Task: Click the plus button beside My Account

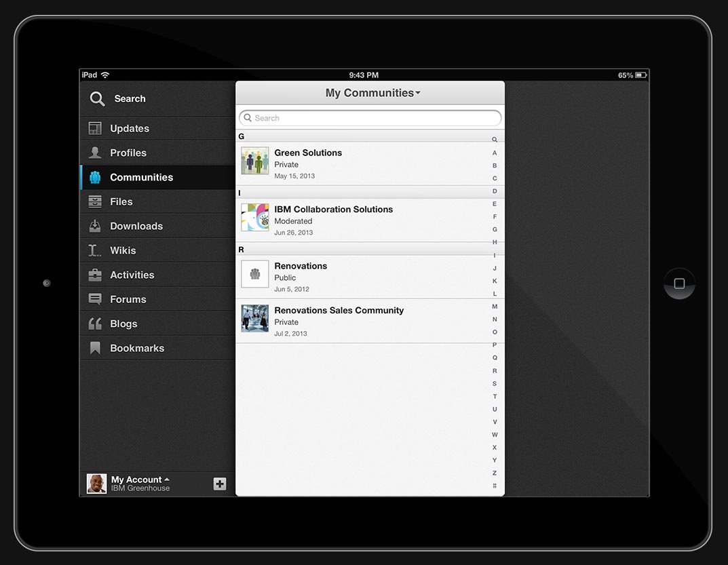Action: coord(220,484)
